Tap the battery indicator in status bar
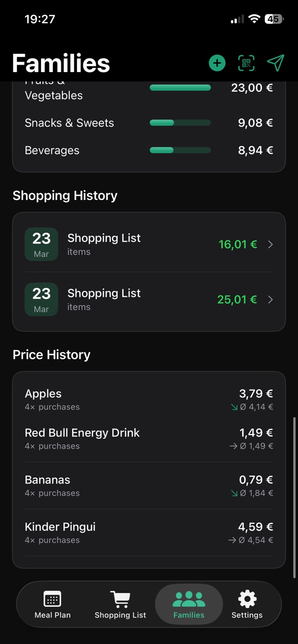Viewport: 298px width, 644px height. tap(274, 19)
